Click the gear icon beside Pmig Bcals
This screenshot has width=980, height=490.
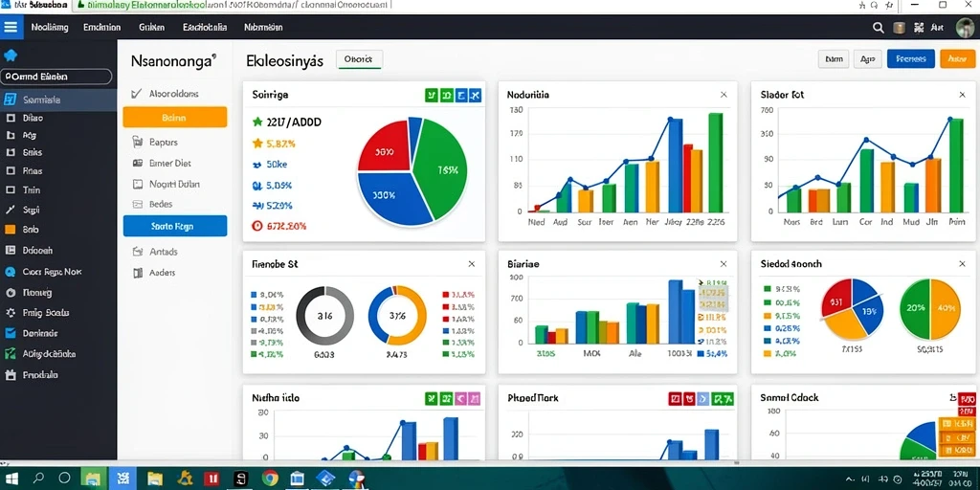click(10, 313)
